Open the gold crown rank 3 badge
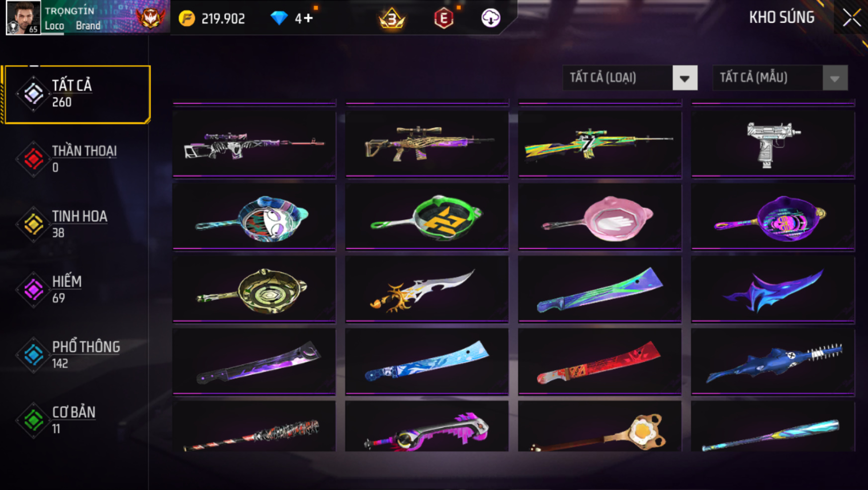 (392, 19)
